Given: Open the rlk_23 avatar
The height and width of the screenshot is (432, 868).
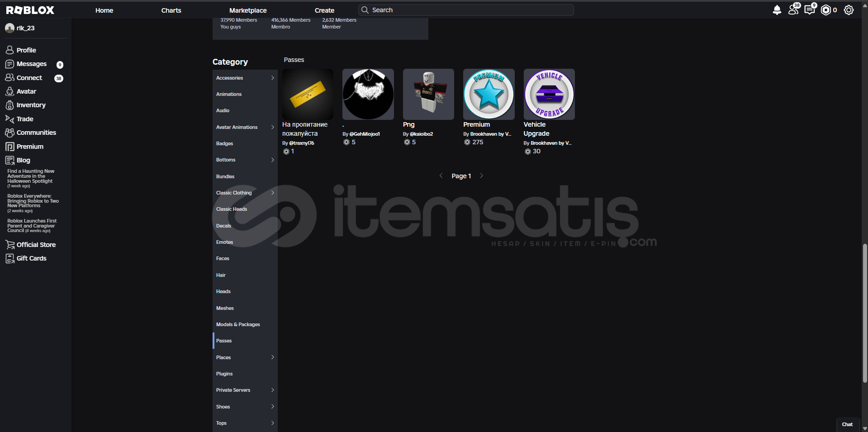Looking at the screenshot, I should point(9,28).
